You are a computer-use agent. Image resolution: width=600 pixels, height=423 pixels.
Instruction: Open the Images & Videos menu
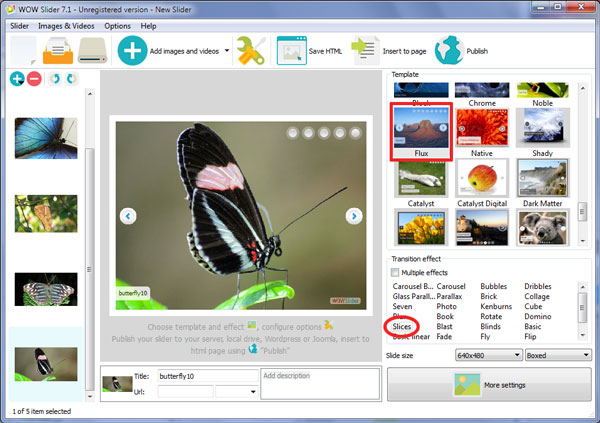point(66,26)
